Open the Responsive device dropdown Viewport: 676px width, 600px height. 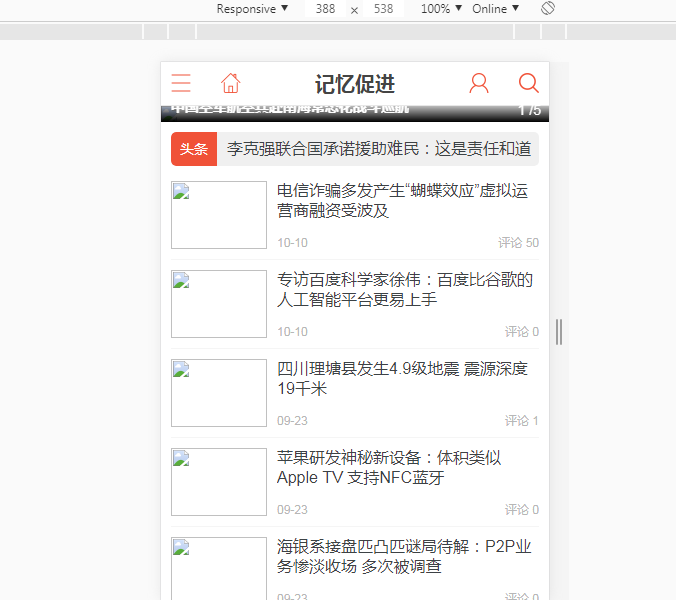click(x=252, y=9)
